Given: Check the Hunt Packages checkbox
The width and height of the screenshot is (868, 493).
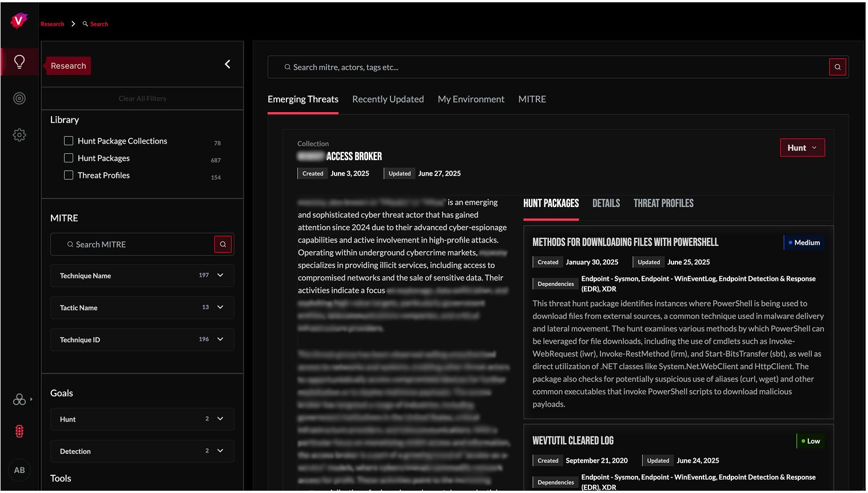Looking at the screenshot, I should [69, 158].
